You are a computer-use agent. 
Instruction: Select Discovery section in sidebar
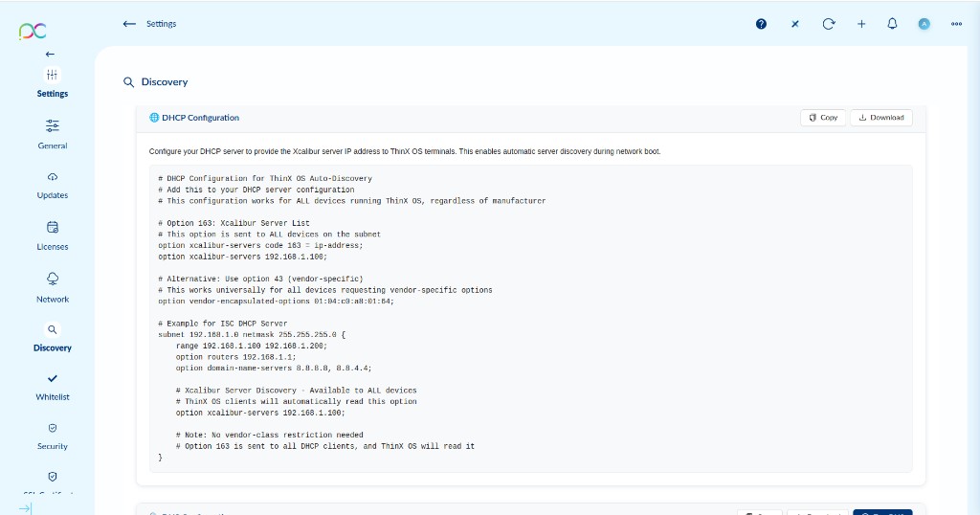click(x=53, y=338)
